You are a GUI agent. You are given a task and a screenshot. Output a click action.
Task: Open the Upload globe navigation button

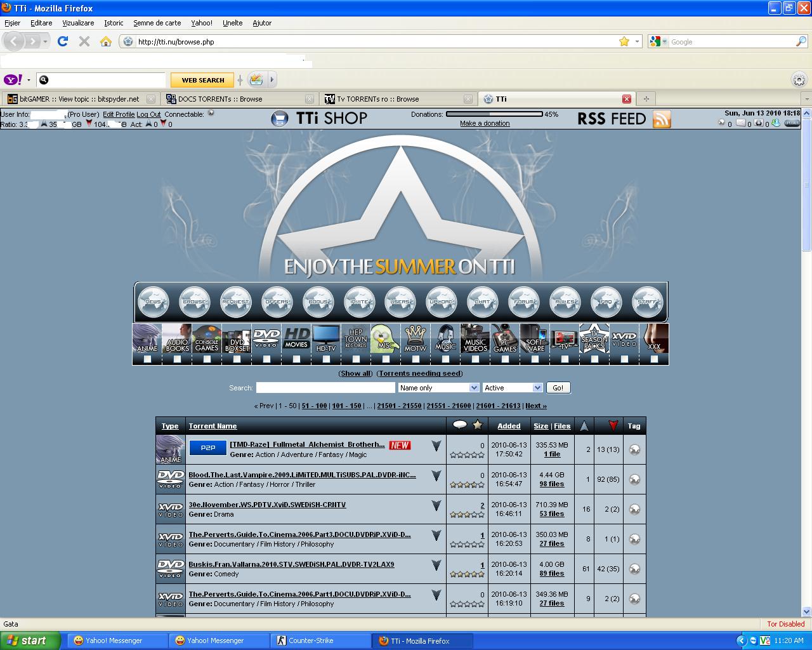click(x=441, y=302)
